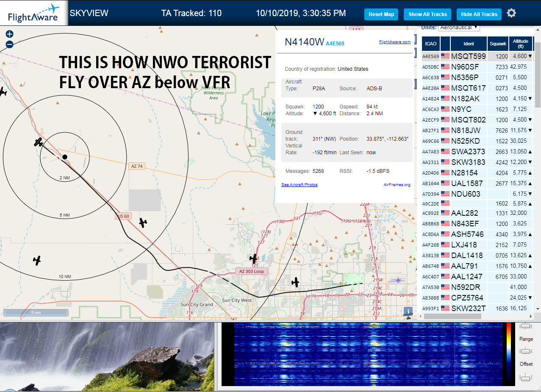
Task: Zoom in the map with the plus icon
Action: (9, 34)
